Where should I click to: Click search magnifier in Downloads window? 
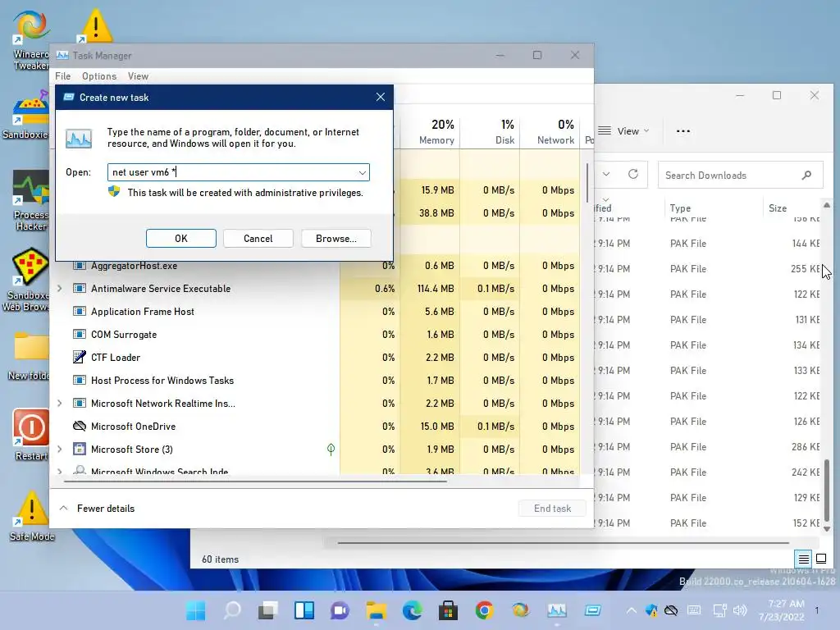pos(807,176)
